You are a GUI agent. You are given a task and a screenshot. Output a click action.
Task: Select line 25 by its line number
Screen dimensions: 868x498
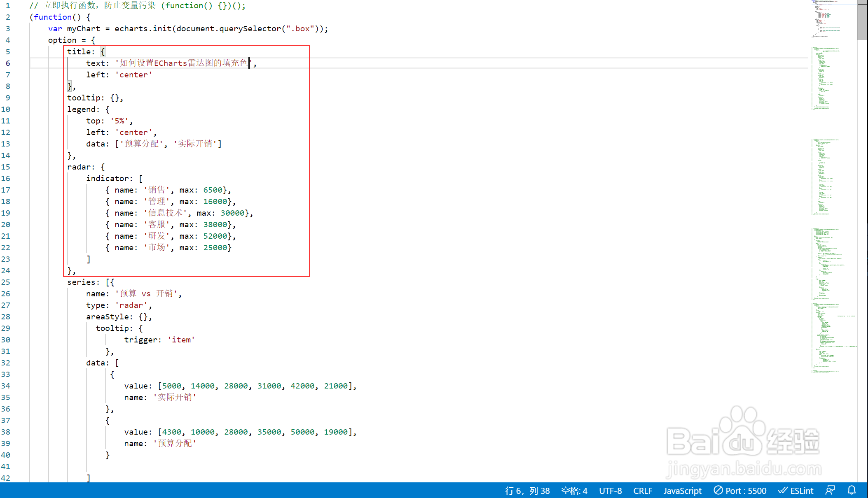pyautogui.click(x=6, y=282)
